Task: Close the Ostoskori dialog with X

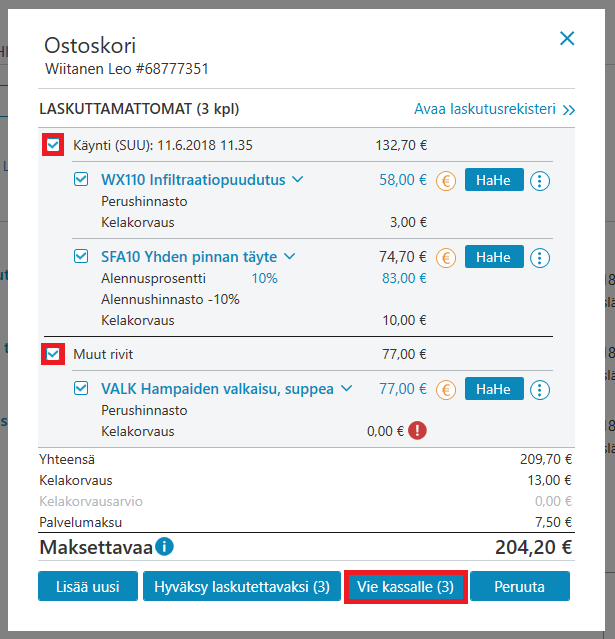Action: tap(567, 38)
